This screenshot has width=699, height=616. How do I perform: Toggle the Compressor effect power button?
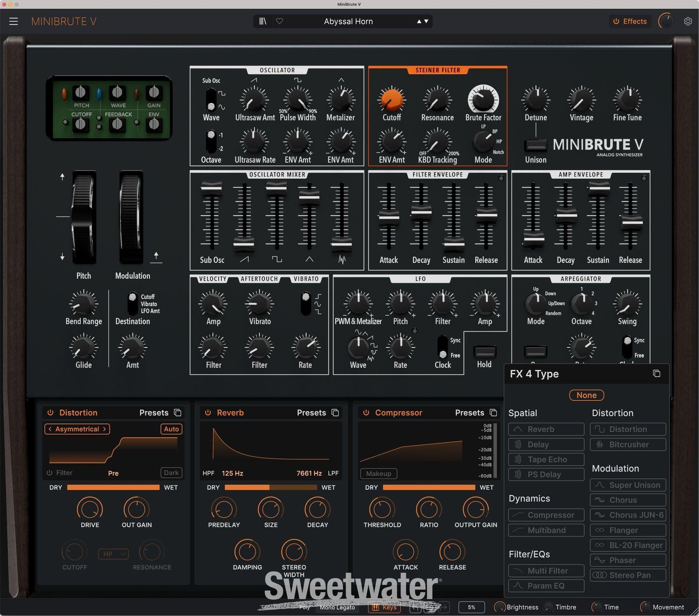[x=366, y=412]
